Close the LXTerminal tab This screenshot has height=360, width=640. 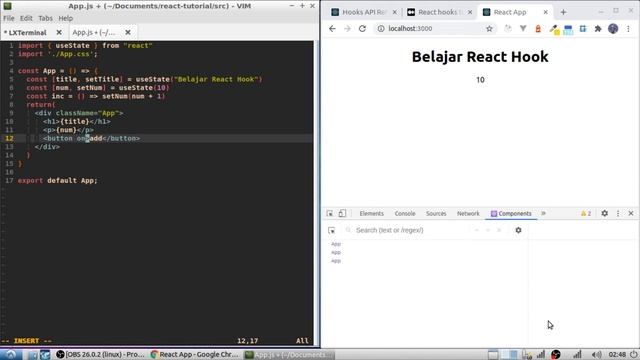tap(59, 32)
